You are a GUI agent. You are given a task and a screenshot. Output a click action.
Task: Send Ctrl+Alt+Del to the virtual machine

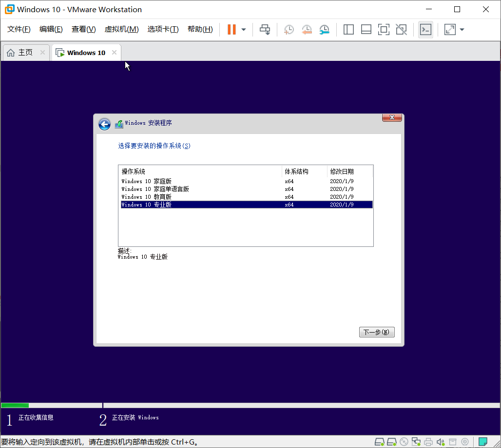tap(265, 30)
